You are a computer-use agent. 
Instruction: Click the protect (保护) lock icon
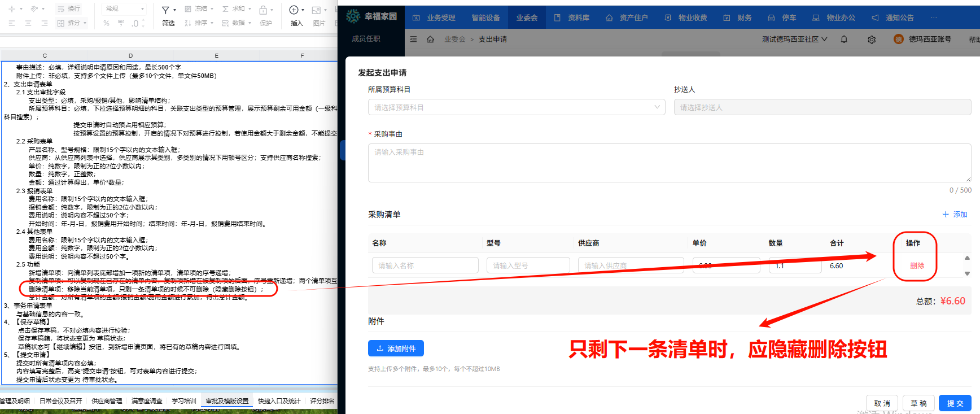click(263, 10)
